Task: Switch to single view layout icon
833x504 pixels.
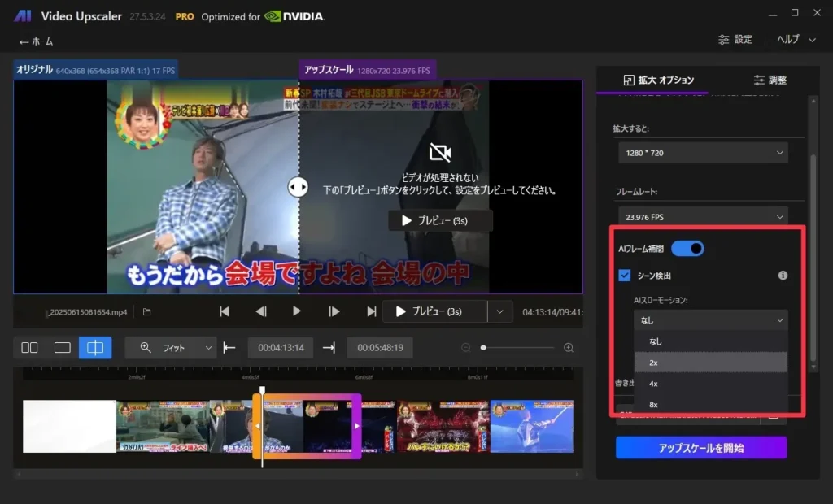Action: [63, 348]
